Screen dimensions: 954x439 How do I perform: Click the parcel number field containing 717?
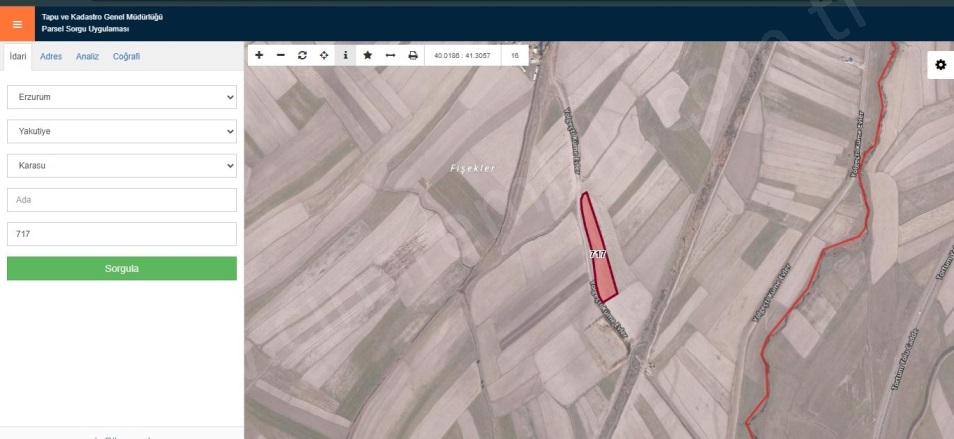[x=122, y=234]
